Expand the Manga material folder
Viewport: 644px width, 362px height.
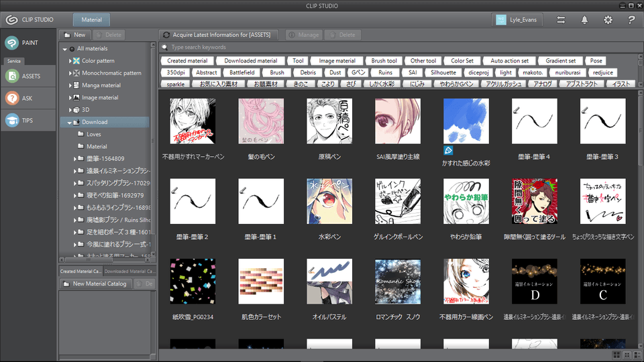click(x=69, y=85)
